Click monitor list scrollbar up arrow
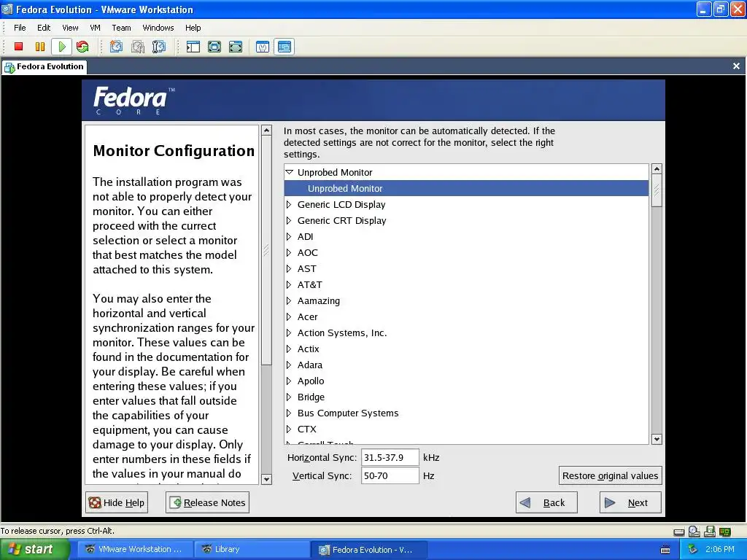Image resolution: width=747 pixels, height=560 pixels. (657, 168)
